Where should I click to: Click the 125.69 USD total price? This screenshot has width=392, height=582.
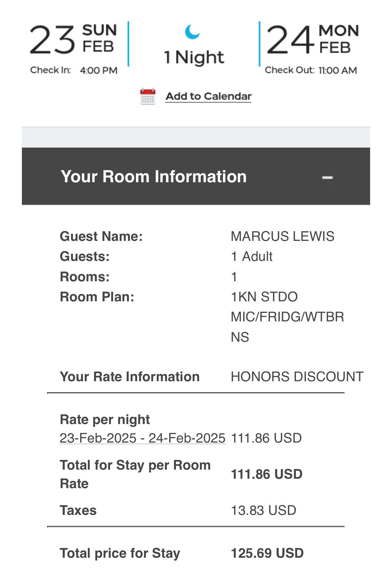(x=267, y=553)
